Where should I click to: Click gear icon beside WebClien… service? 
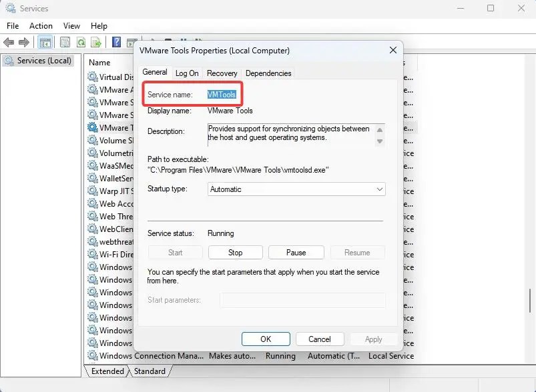tap(93, 229)
